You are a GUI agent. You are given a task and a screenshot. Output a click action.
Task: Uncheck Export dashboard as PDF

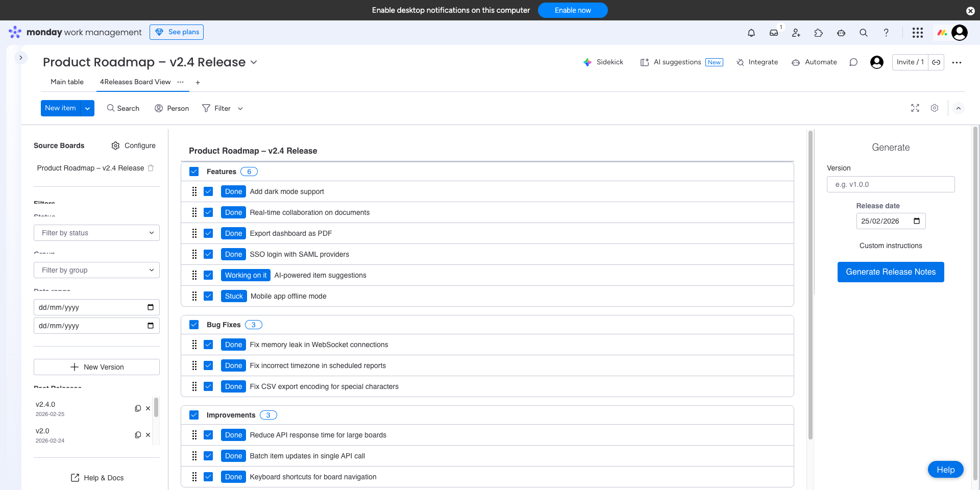click(208, 233)
